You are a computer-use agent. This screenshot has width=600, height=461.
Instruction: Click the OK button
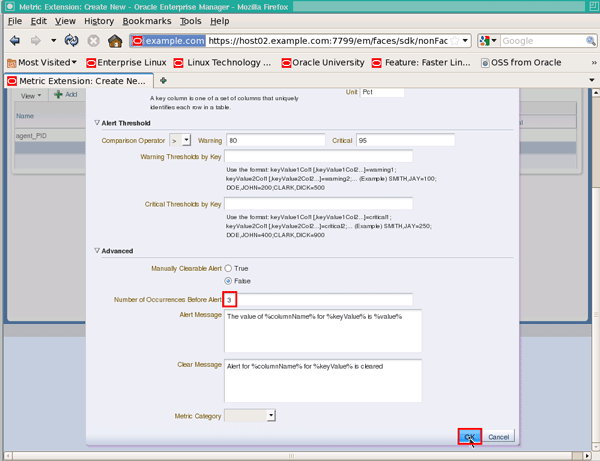point(470,437)
